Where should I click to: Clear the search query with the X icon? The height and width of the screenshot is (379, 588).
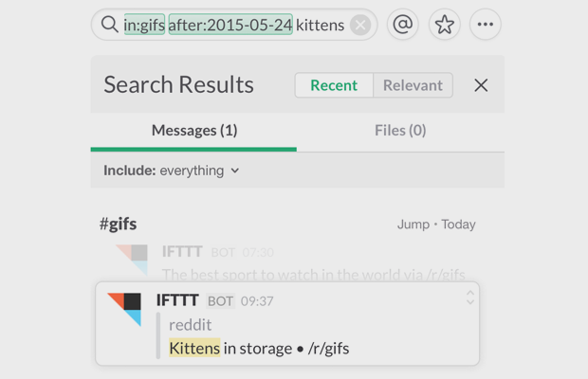360,26
